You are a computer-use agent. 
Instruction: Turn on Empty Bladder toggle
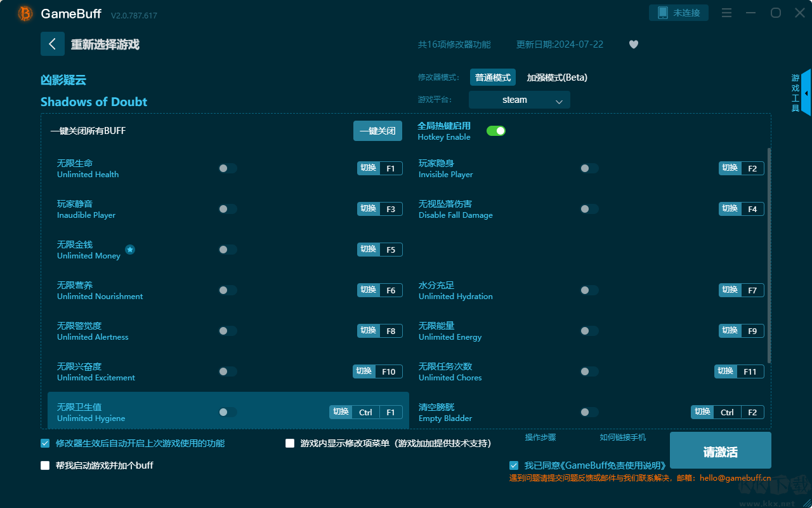click(x=589, y=412)
